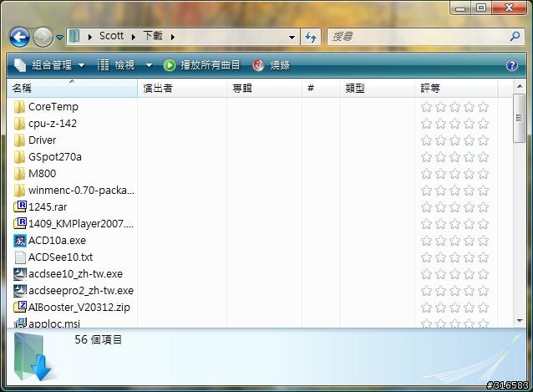The width and height of the screenshot is (533, 392).
Task: Refresh the folder view
Action: [311, 37]
